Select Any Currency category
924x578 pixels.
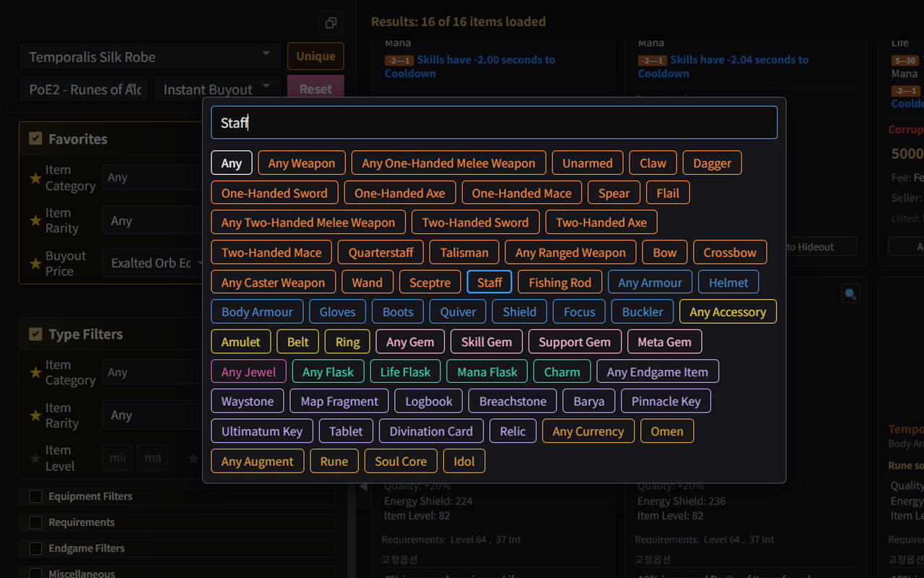(588, 431)
